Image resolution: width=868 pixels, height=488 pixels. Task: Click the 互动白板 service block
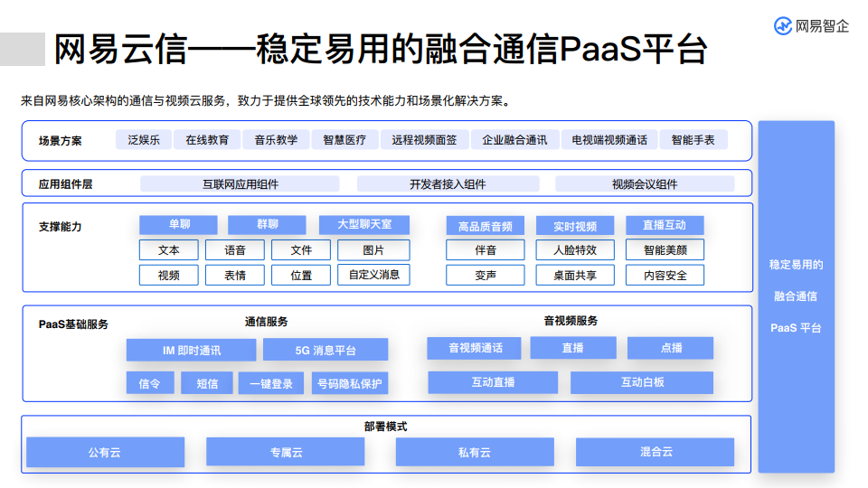point(642,383)
